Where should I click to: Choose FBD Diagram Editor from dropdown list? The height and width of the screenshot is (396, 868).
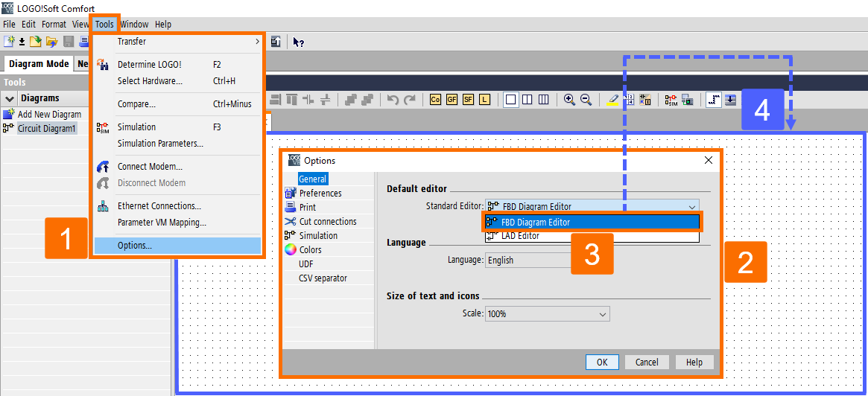[x=592, y=222]
